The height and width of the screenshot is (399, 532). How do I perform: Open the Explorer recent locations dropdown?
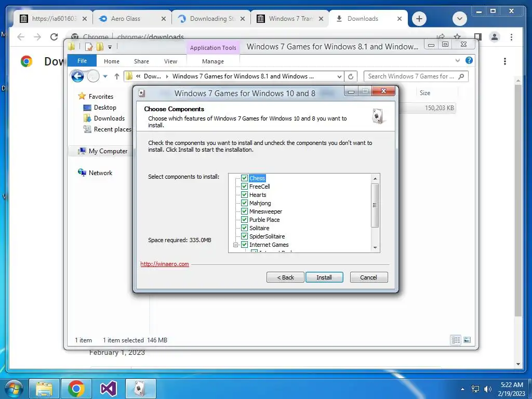[105, 76]
